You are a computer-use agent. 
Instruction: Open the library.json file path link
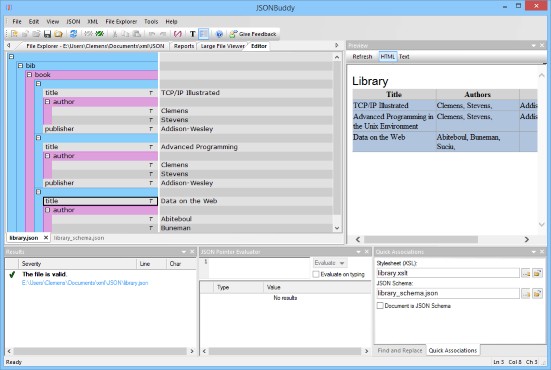[85, 283]
